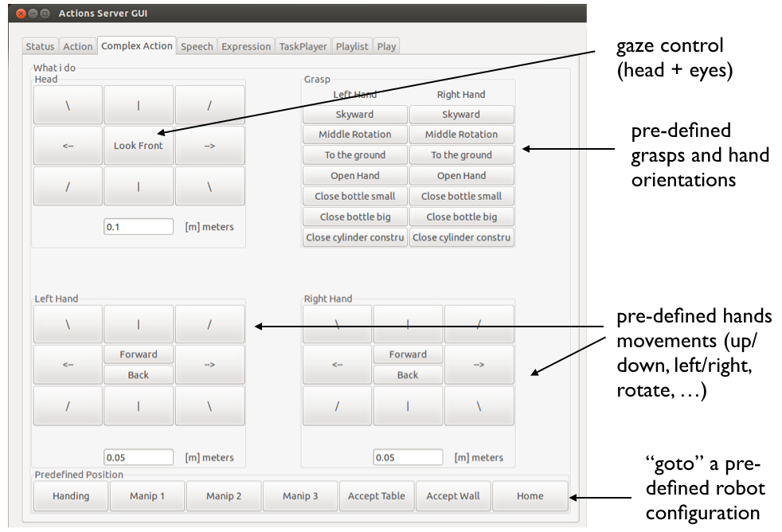This screenshot has width=782, height=532.
Task: Move Left Hand down-left diagonal
Action: pos(68,406)
